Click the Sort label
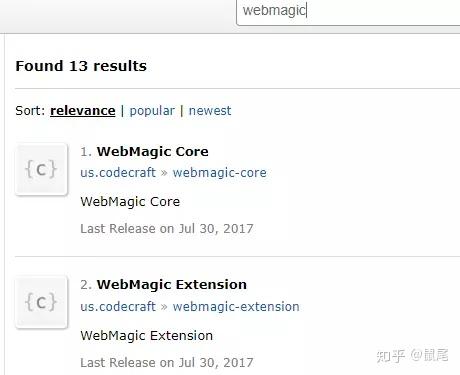The height and width of the screenshot is (375, 460). 30,111
